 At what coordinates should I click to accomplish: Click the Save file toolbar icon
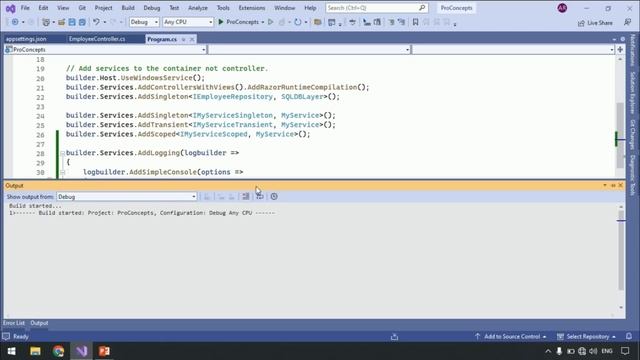coord(72,22)
